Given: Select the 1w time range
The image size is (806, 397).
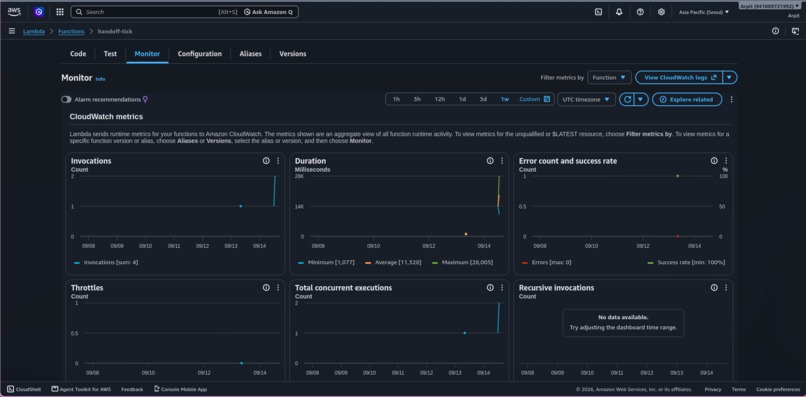Looking at the screenshot, I should (x=505, y=99).
